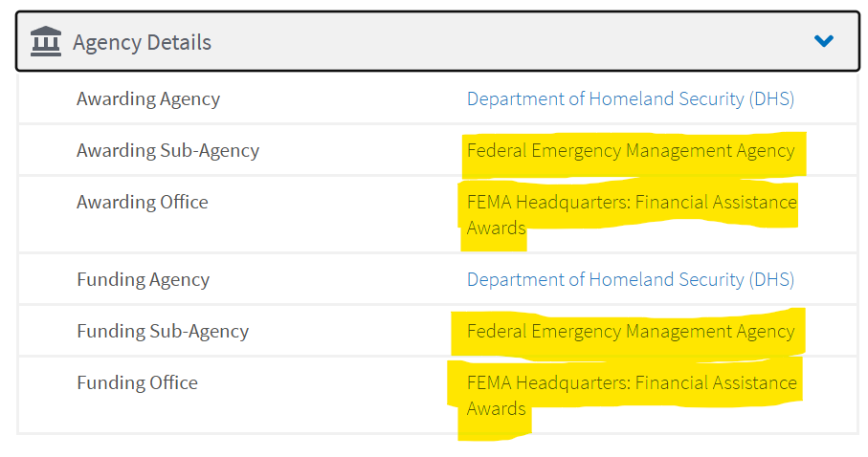Open the Funding Agency Department of Homeland Security link
Screen dimensions: 868x457
pyautogui.click(x=631, y=279)
